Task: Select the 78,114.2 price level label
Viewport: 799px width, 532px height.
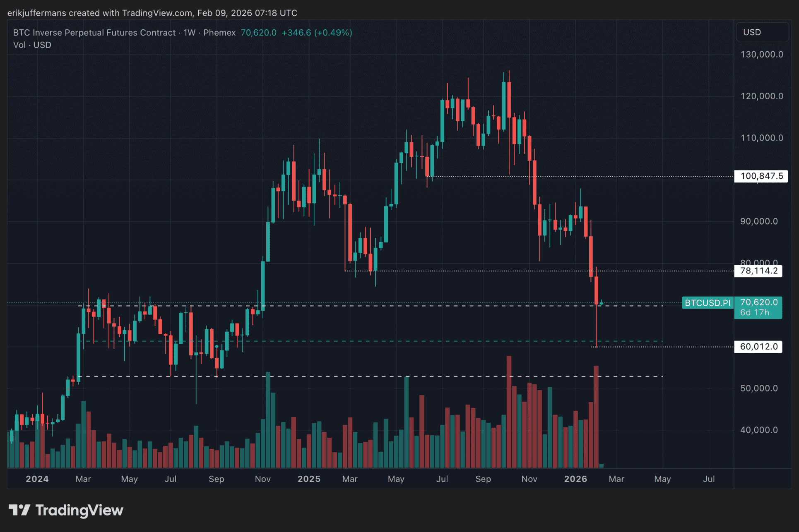Action: tap(758, 271)
